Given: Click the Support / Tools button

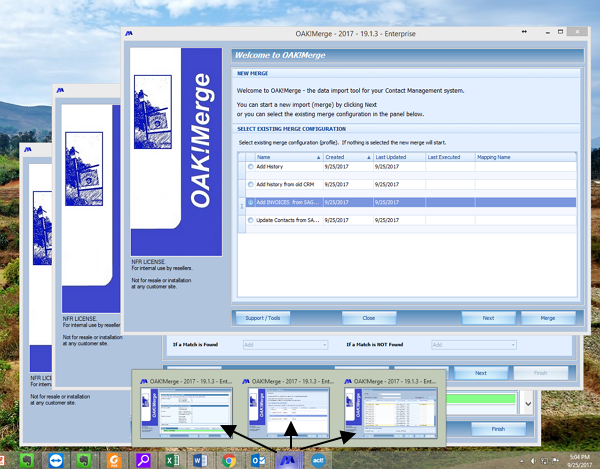Looking at the screenshot, I should click(263, 318).
